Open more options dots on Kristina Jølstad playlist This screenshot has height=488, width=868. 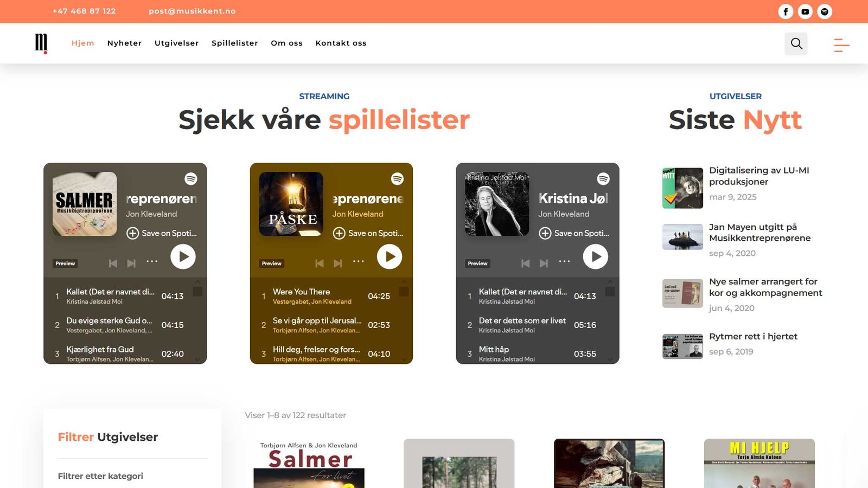click(565, 261)
